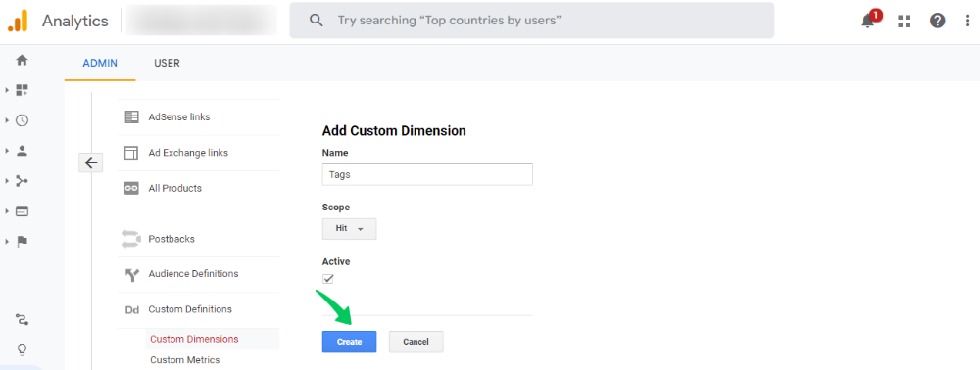Uncheck the Active checkbox

click(328, 279)
